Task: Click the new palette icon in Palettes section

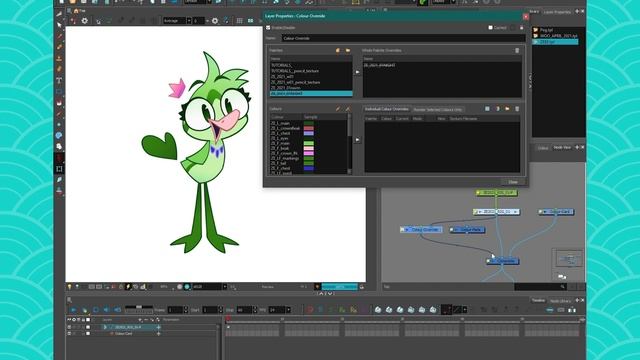Action: point(338,50)
